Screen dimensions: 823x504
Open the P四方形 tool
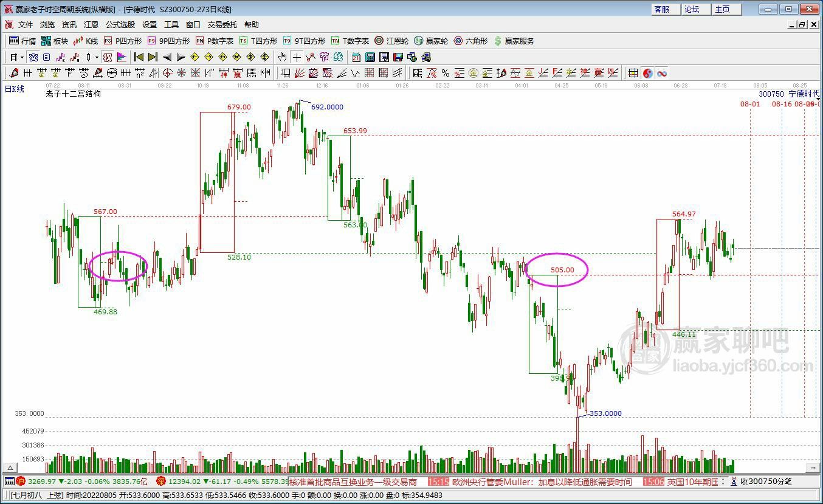tap(122, 41)
